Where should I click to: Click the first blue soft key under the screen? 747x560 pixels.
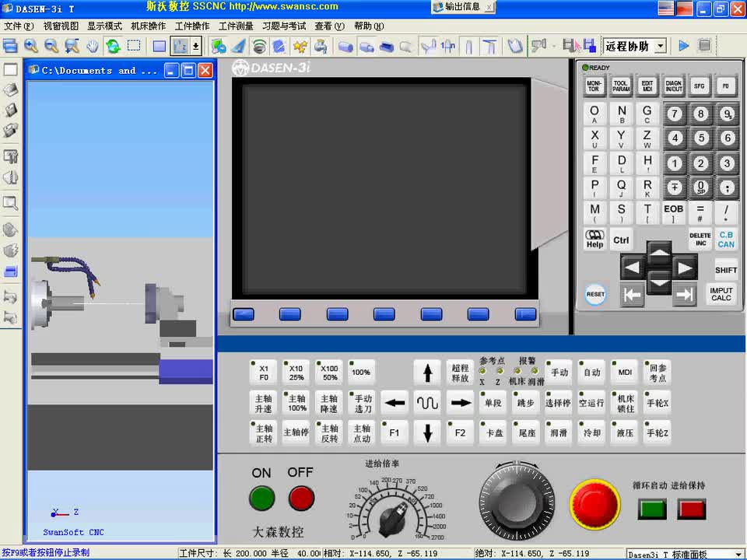[244, 314]
